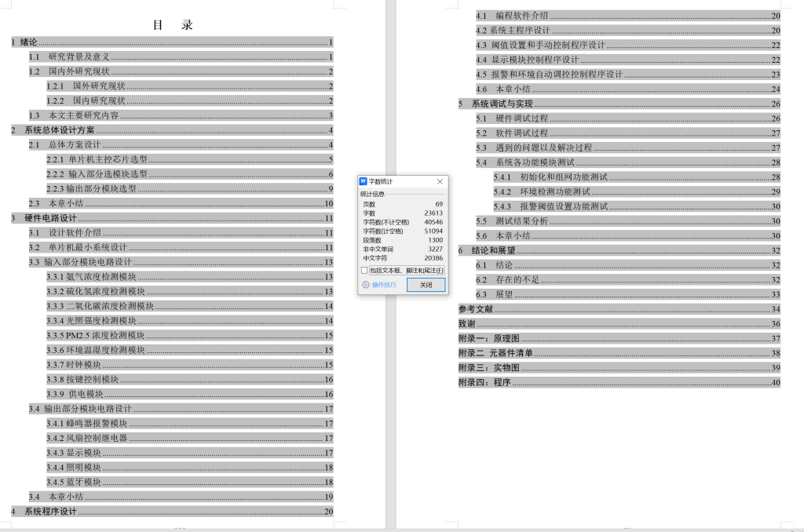Viewport: 804px width, 532px height.
Task: Click the 关闭 button in word count dialog
Action: [x=426, y=285]
